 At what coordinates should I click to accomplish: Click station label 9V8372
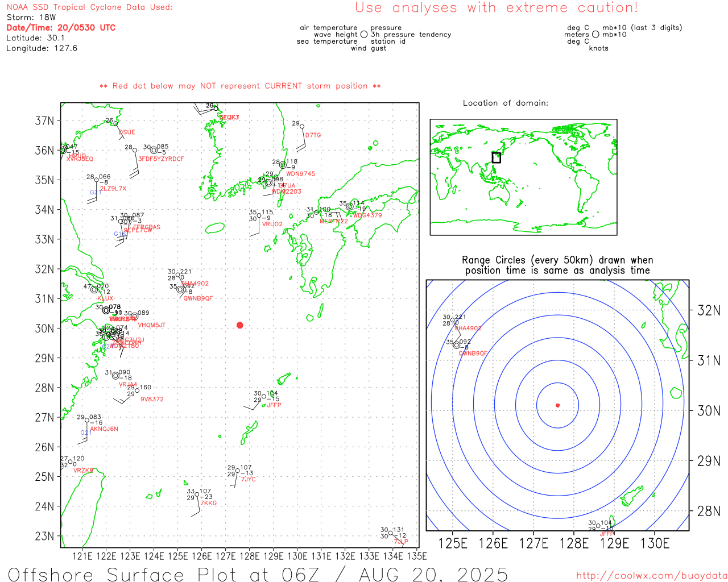(x=152, y=400)
